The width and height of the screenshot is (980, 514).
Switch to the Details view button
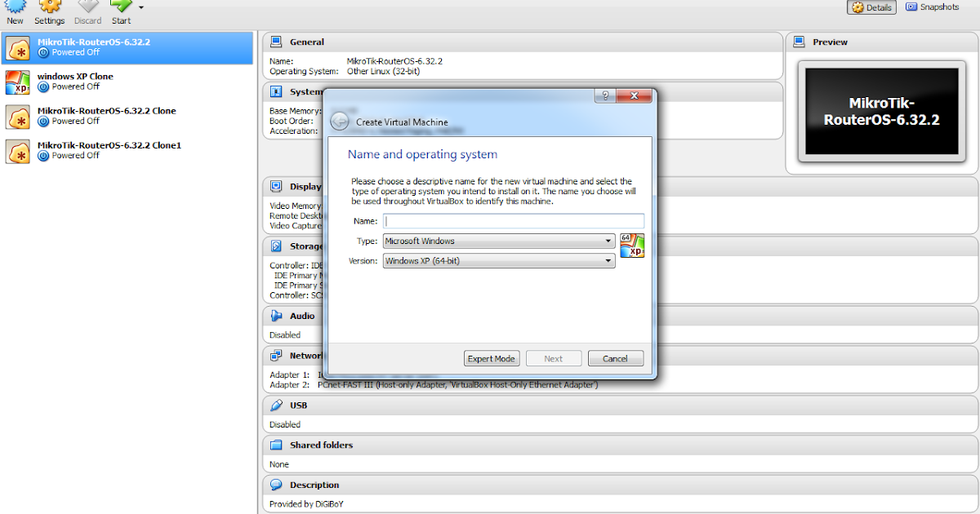[871, 7]
